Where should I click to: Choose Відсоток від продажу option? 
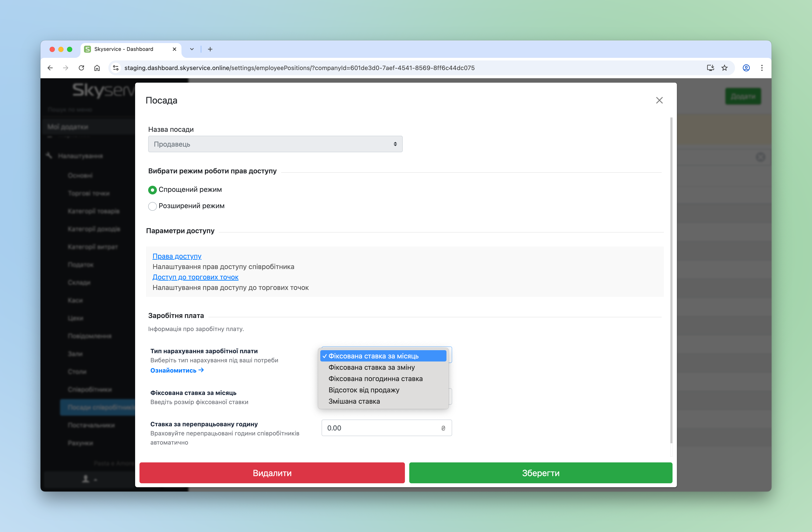point(364,390)
